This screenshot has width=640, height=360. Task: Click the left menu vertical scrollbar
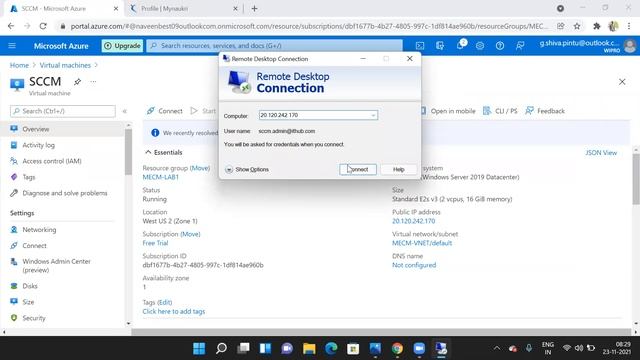pos(128,152)
